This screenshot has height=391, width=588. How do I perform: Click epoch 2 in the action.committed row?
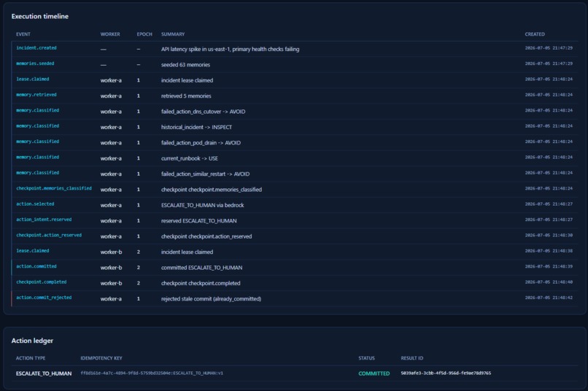pyautogui.click(x=139, y=268)
